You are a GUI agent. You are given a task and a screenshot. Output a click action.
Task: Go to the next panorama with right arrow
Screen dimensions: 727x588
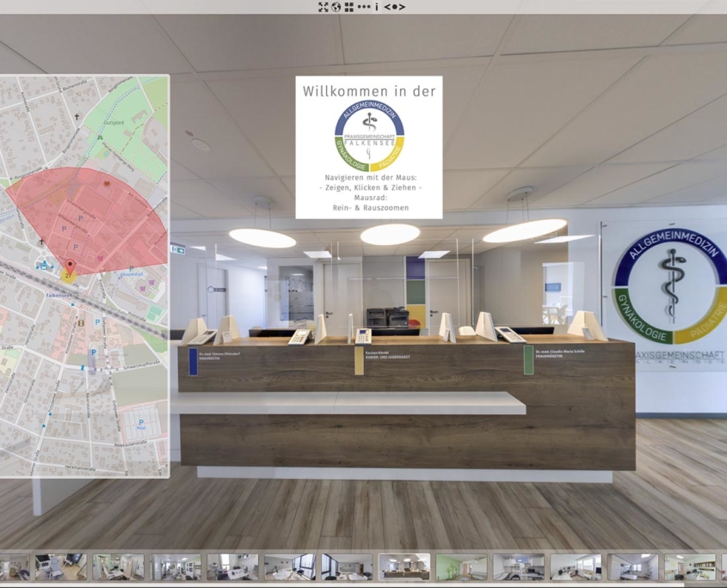click(x=402, y=7)
